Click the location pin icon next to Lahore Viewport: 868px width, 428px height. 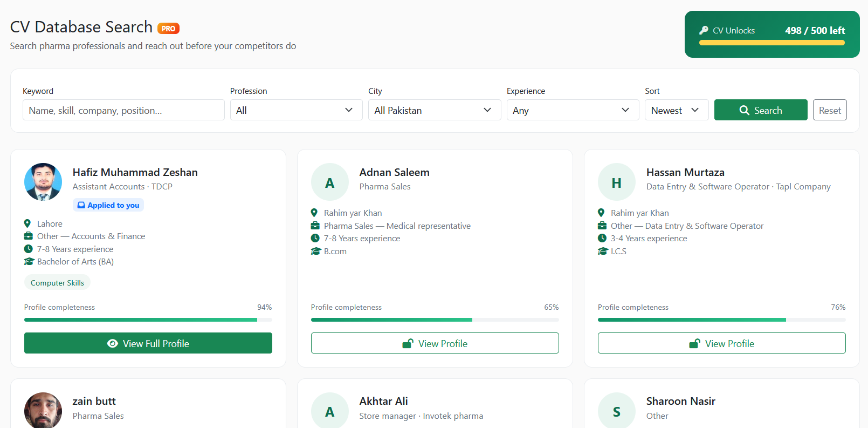(x=27, y=223)
